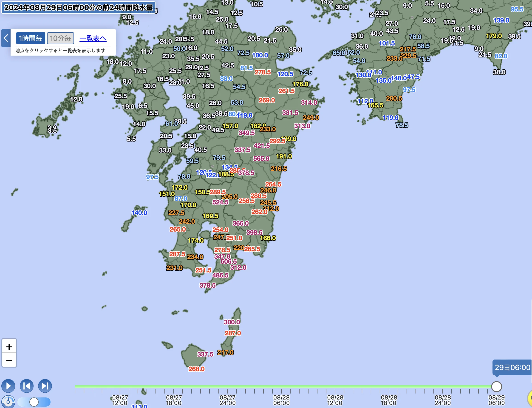Click the 349.5 rainfall station value
Image resolution: width=532 pixels, height=408 pixels.
coord(246,133)
